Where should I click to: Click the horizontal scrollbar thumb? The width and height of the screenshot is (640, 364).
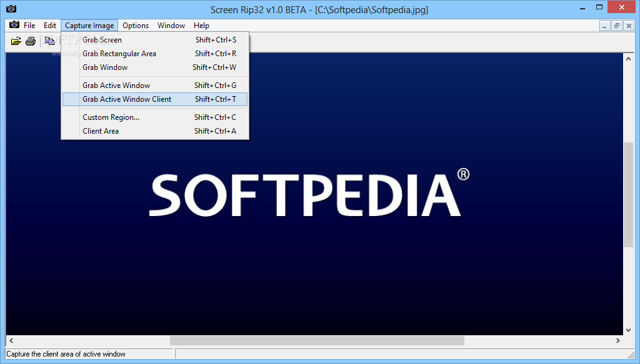click(317, 340)
